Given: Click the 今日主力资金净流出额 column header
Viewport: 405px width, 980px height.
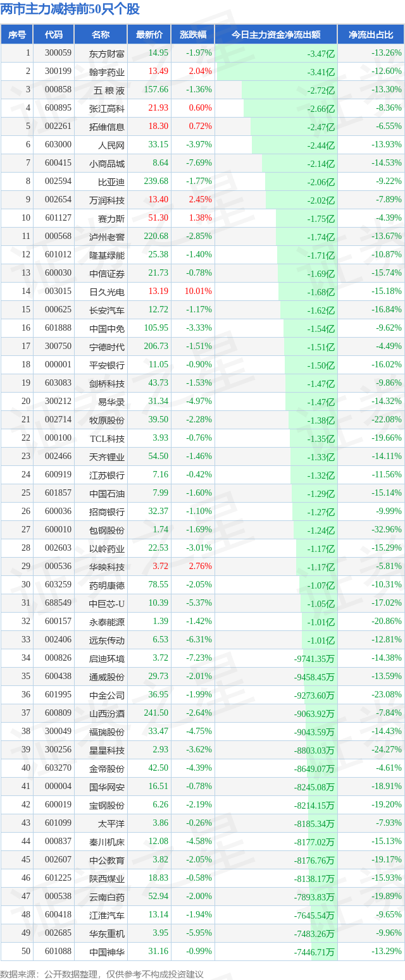Looking at the screenshot, I should (276, 34).
